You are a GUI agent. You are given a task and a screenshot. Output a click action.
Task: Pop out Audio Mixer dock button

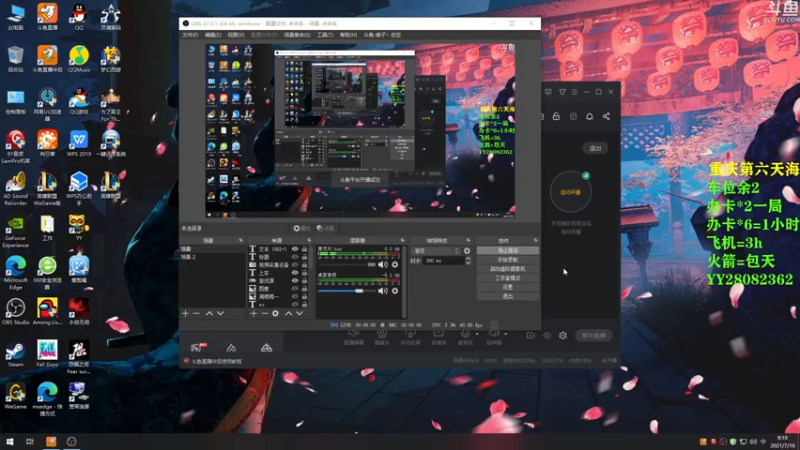click(403, 240)
